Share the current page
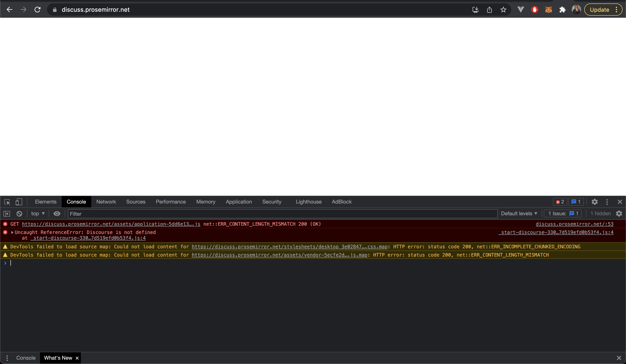 (489, 9)
